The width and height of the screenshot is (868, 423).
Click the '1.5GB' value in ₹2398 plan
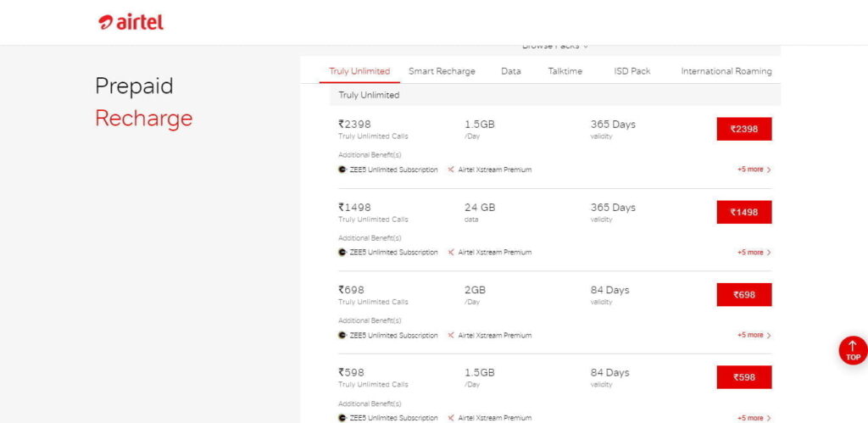(480, 125)
